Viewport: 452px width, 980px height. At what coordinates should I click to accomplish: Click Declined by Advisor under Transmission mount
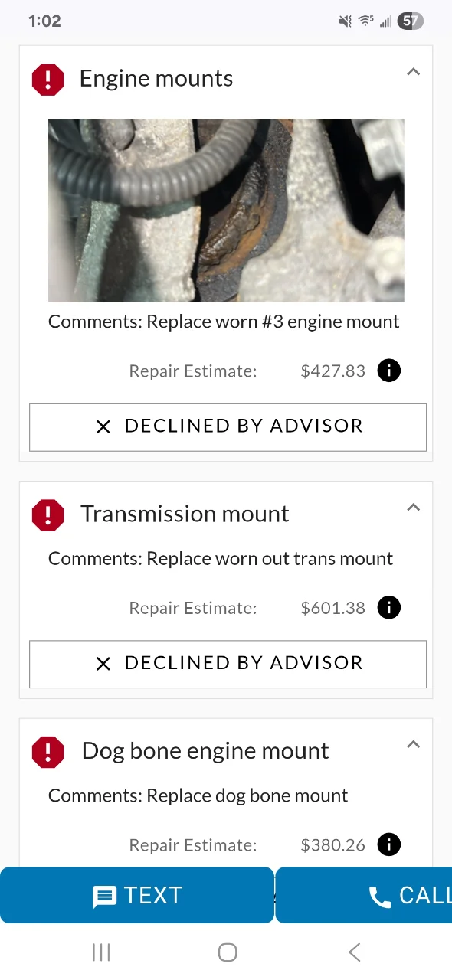(x=228, y=664)
